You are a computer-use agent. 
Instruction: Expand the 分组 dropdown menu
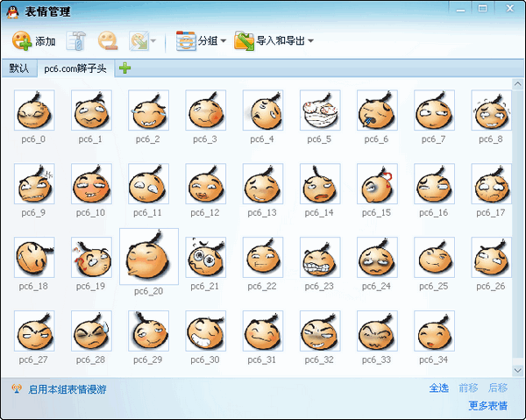[x=202, y=41]
